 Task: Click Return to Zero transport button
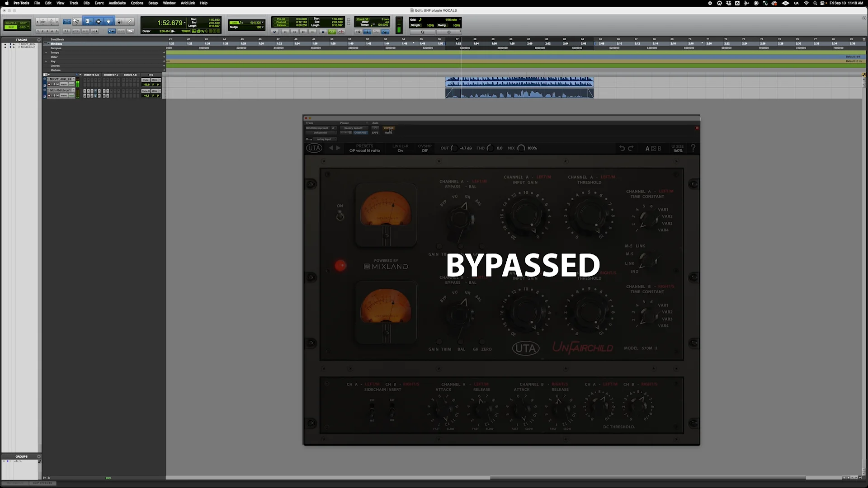[x=285, y=32]
